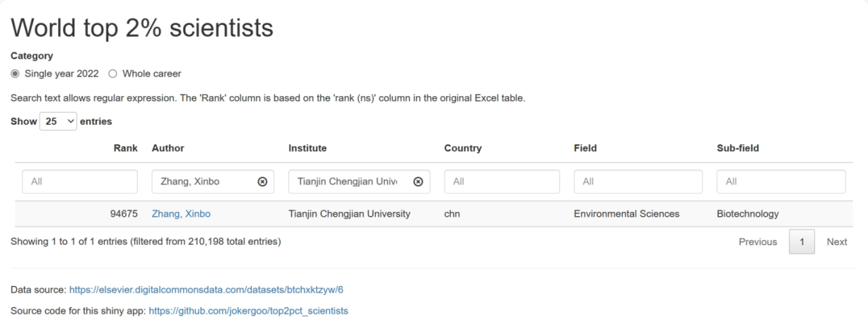
Task: Select page 1 in pagination
Action: tap(802, 242)
